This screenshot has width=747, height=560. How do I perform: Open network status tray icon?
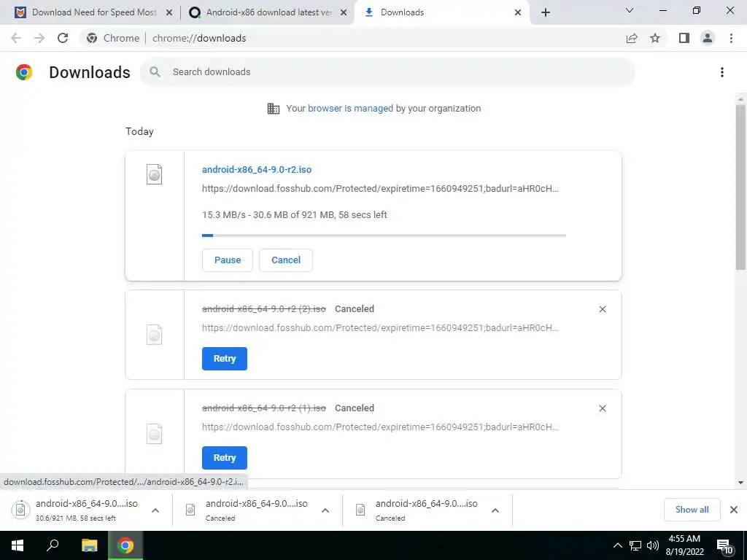click(635, 545)
